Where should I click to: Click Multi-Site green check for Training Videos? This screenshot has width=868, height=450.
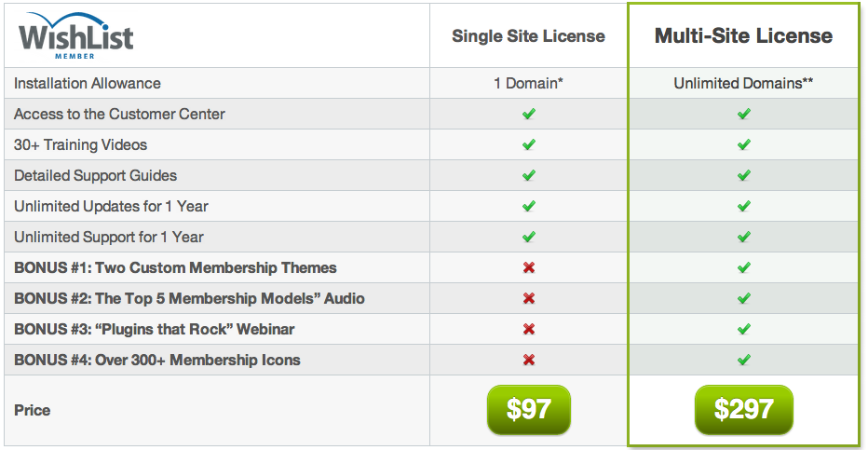[743, 144]
